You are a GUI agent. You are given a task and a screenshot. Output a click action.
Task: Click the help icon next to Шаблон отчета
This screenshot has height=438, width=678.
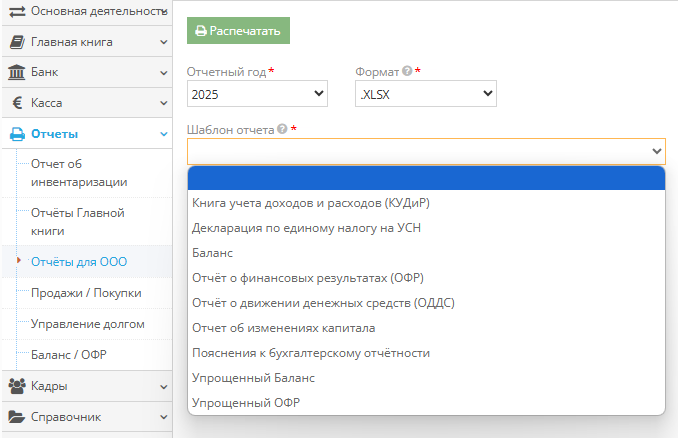click(282, 130)
